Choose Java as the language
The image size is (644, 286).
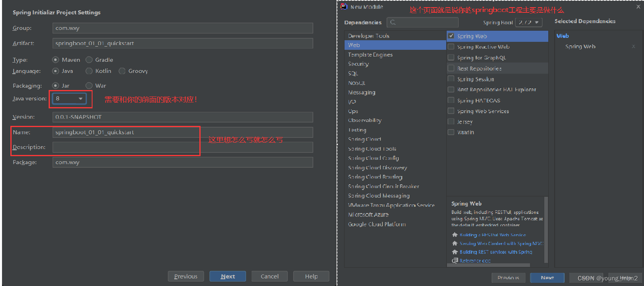(x=55, y=71)
